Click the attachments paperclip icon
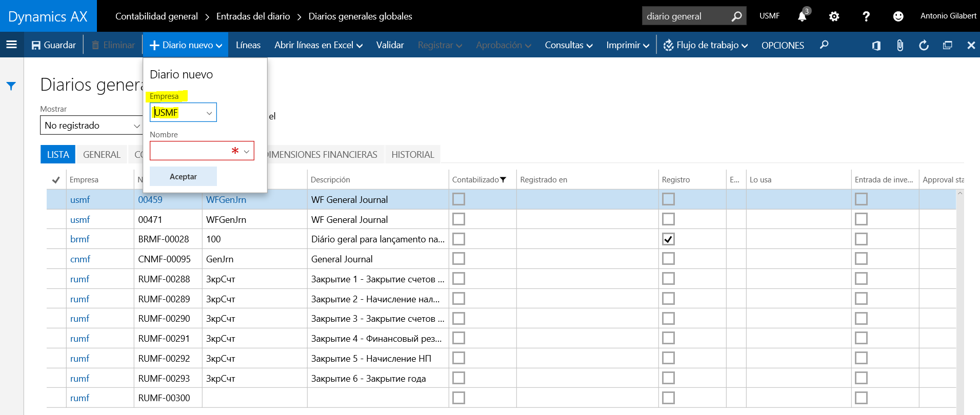 click(x=900, y=45)
